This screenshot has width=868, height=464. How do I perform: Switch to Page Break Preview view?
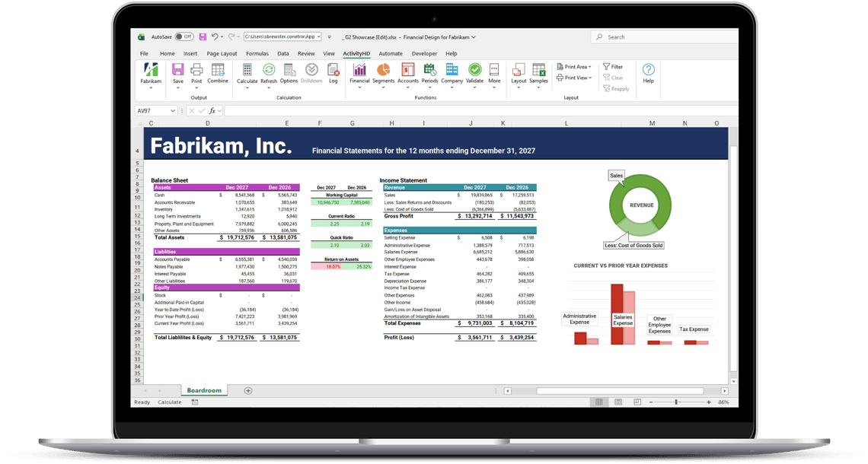point(637,402)
